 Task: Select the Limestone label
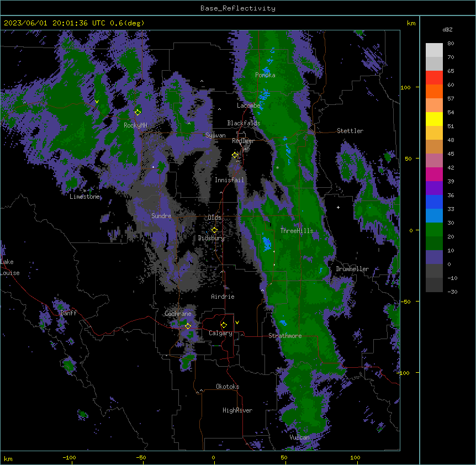[x=84, y=197]
